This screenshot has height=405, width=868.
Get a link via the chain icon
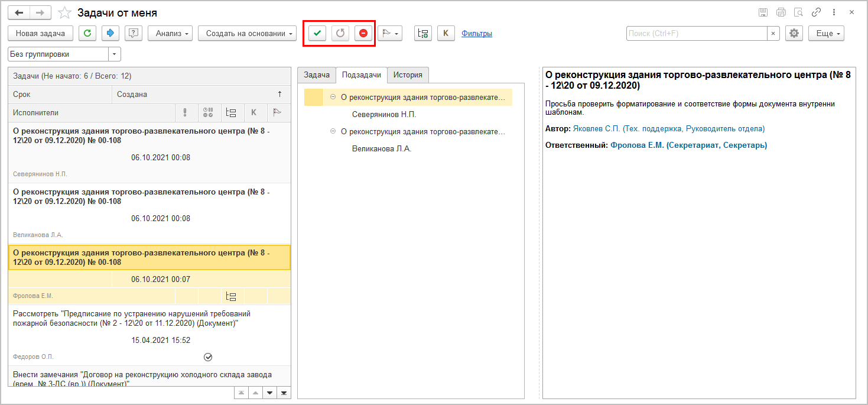pos(817,12)
